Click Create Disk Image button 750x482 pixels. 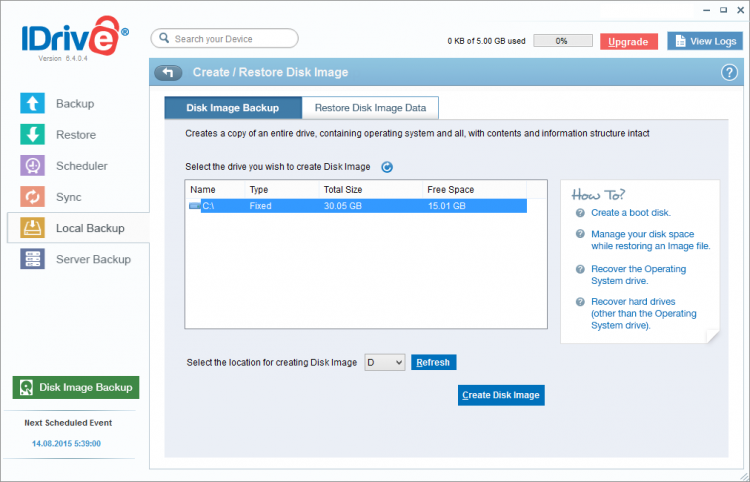[501, 395]
